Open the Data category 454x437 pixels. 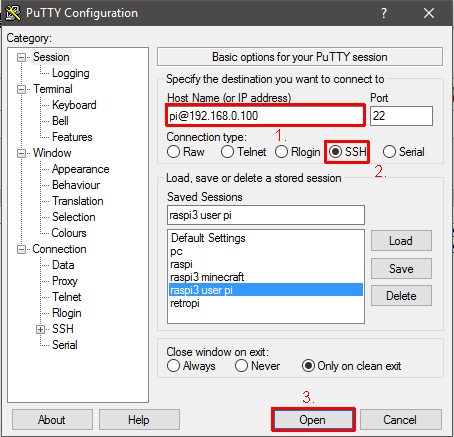63,265
